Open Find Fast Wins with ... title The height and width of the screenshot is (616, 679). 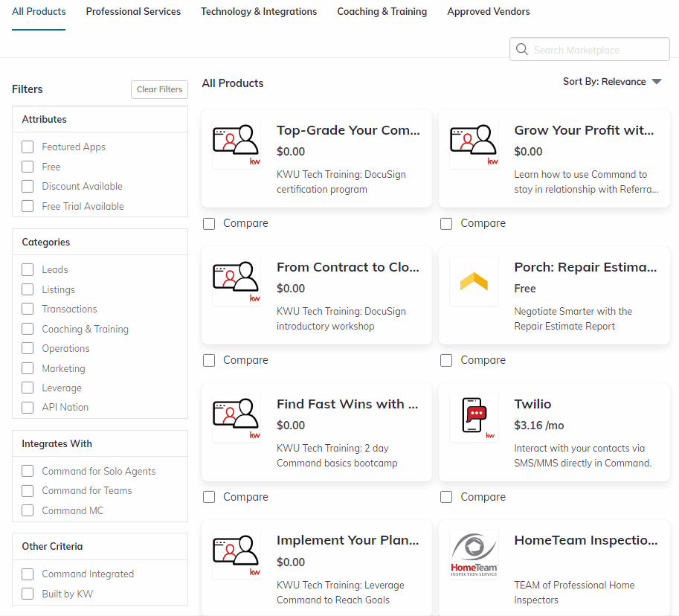[347, 404]
